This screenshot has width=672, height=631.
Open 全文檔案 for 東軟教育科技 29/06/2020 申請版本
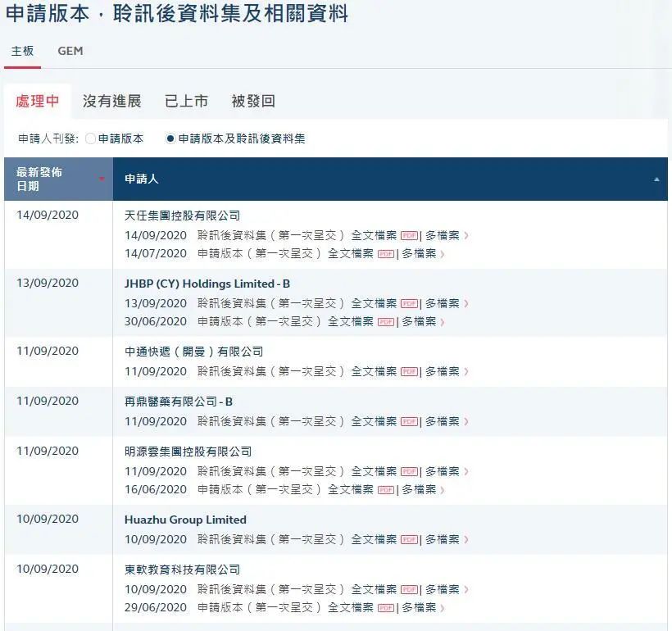351,607
